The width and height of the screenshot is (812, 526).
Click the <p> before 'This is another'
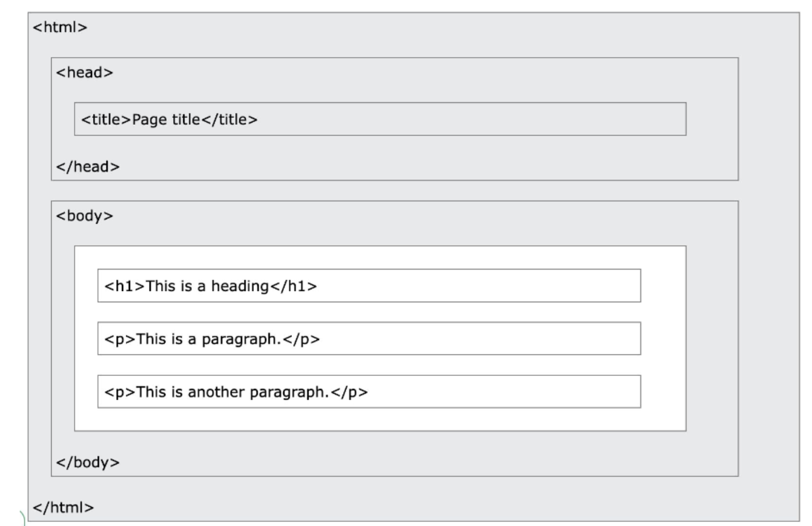(120, 392)
